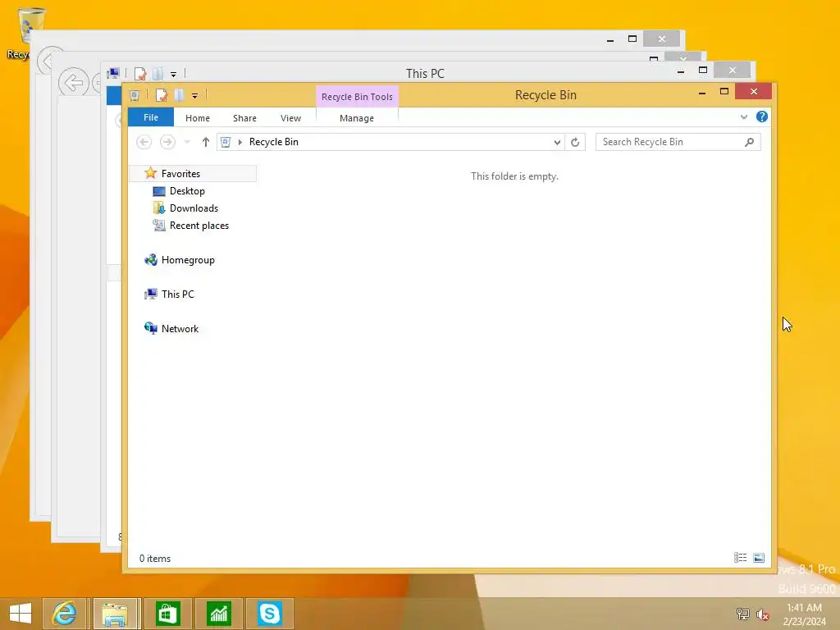This screenshot has width=840, height=630.
Task: Open the File tab in Recycle Bin
Action: click(x=151, y=117)
